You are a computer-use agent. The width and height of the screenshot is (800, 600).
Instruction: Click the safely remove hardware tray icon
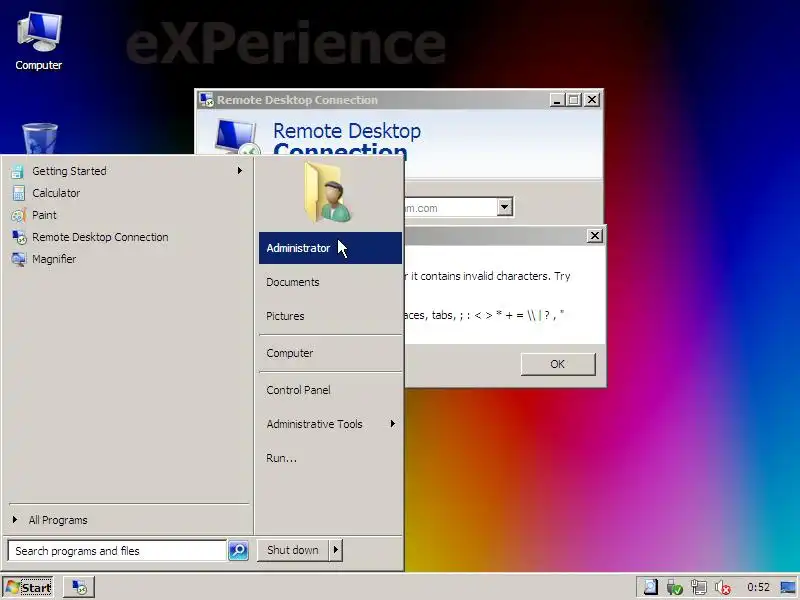674,587
